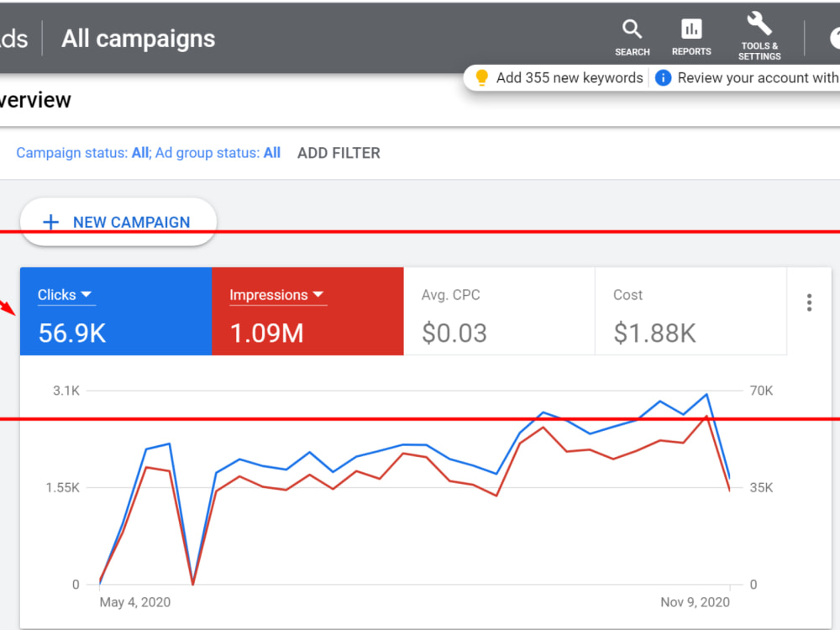Click the 70K right axis label
This screenshot has height=630, width=840.
tap(761, 391)
